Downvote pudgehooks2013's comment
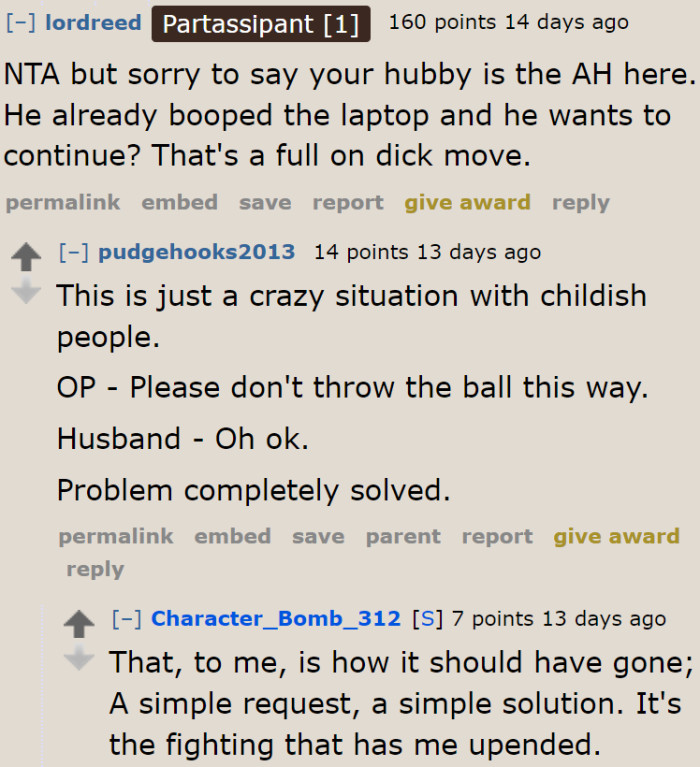700x767 pixels. [24, 291]
